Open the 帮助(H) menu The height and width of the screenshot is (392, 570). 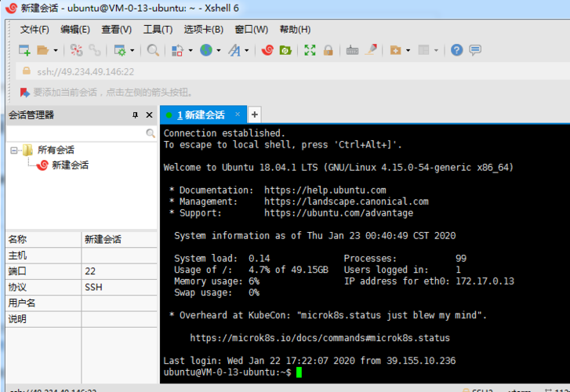tap(295, 30)
